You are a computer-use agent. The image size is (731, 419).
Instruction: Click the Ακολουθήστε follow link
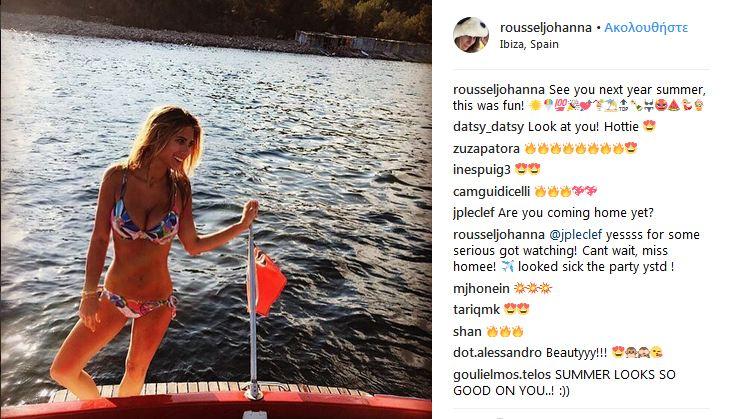[646, 27]
